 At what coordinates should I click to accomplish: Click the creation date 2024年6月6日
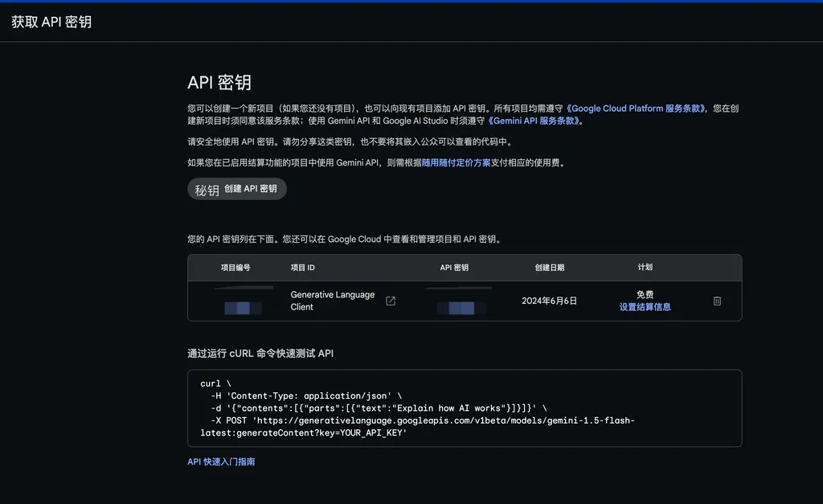coord(549,301)
